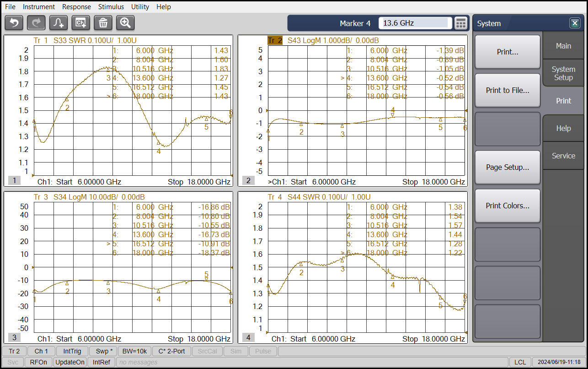Screen dimensions: 588x369
Task: Click the Marker 4 frequency input field
Action: point(415,23)
